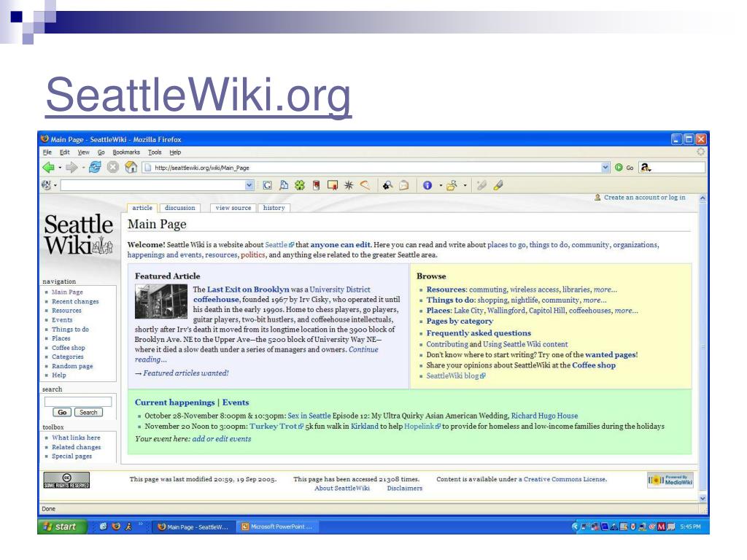747x560 pixels.
Task: Open dropdown arrow next to folder toolbar icon
Action: 465,185
